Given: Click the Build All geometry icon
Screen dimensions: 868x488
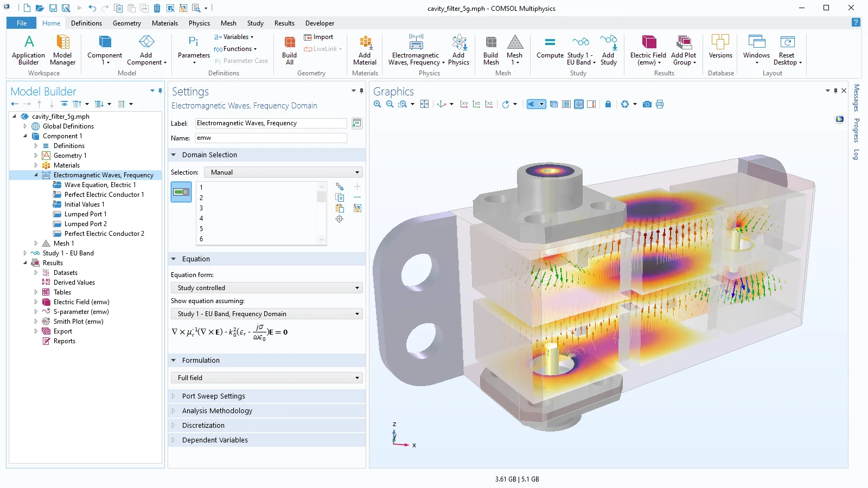Looking at the screenshot, I should click(x=290, y=50).
